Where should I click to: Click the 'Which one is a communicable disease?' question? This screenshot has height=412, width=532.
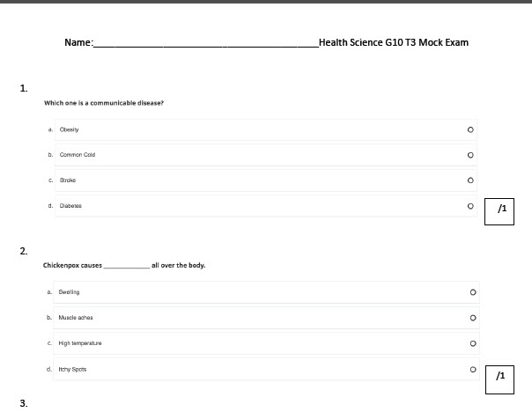tap(104, 103)
